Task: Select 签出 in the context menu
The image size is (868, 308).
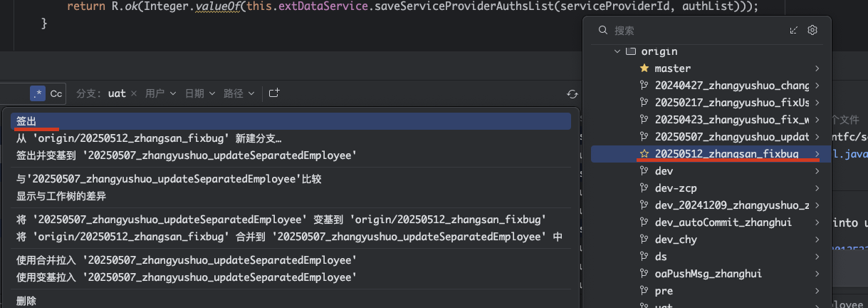Action: (26, 121)
